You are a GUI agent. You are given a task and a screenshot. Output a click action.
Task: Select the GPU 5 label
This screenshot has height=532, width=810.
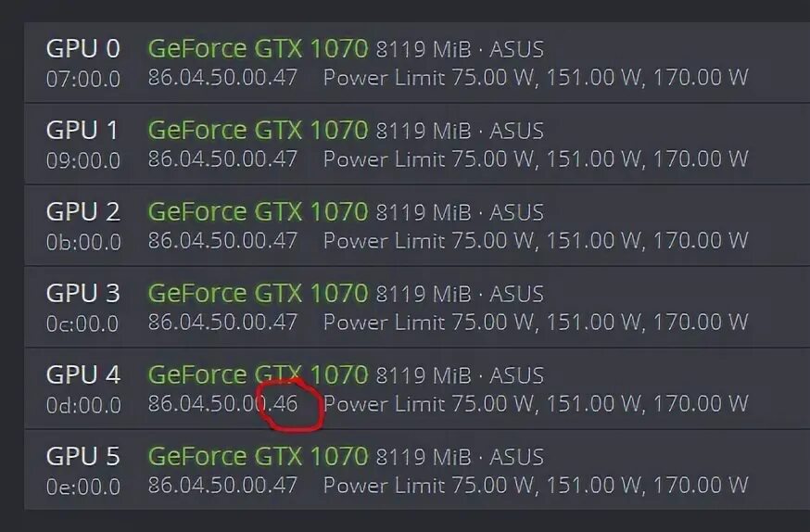point(83,457)
